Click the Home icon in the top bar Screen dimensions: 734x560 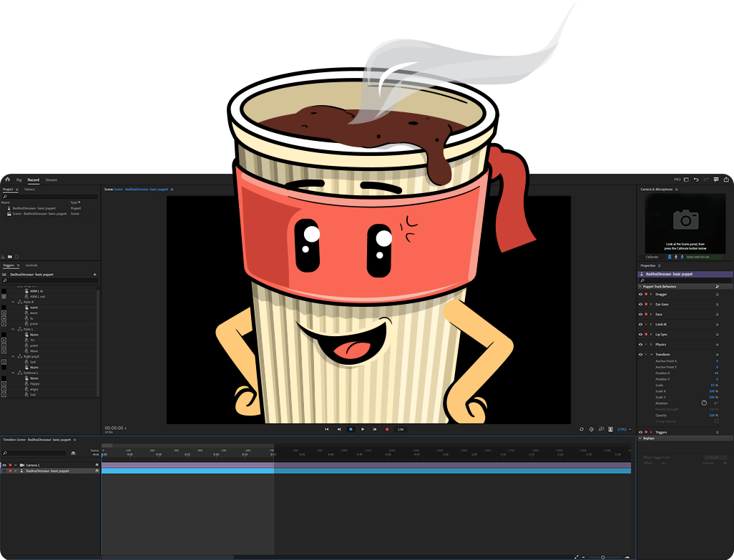(8, 180)
